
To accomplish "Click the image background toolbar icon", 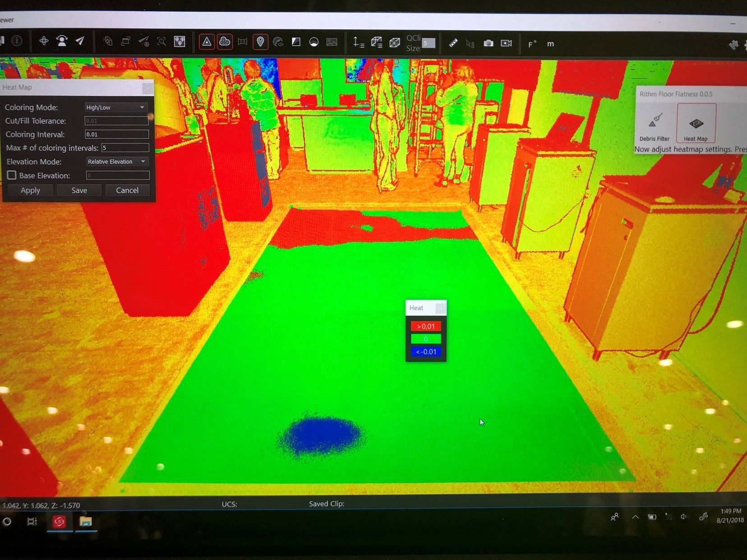I will [x=332, y=42].
